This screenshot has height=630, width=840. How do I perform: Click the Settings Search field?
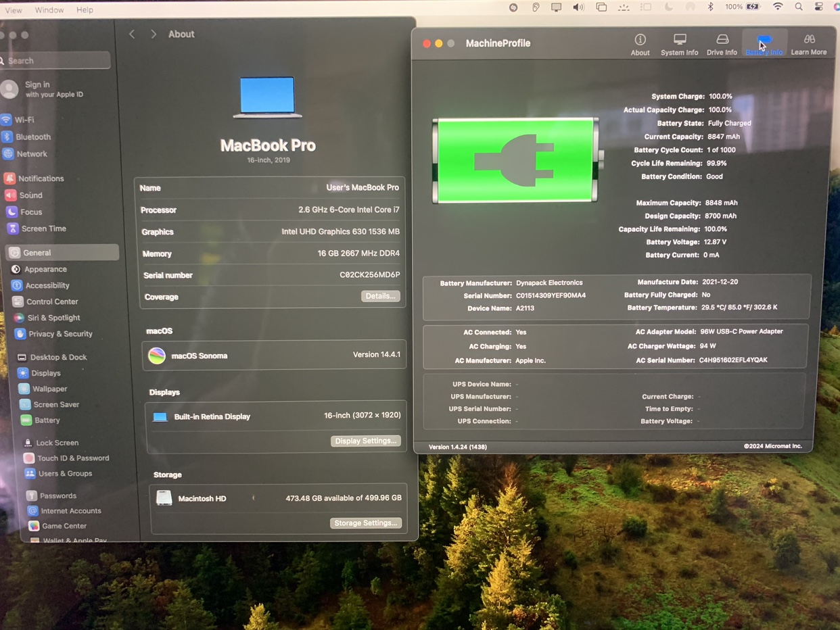click(55, 61)
